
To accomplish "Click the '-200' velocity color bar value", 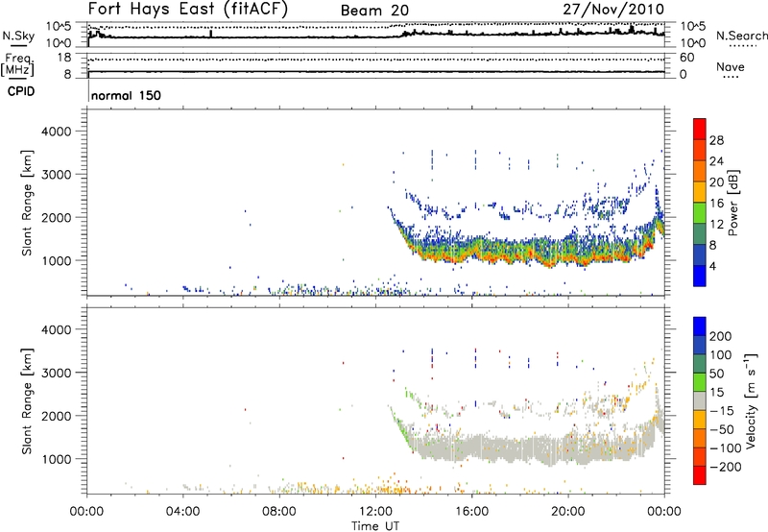I will click(725, 467).
